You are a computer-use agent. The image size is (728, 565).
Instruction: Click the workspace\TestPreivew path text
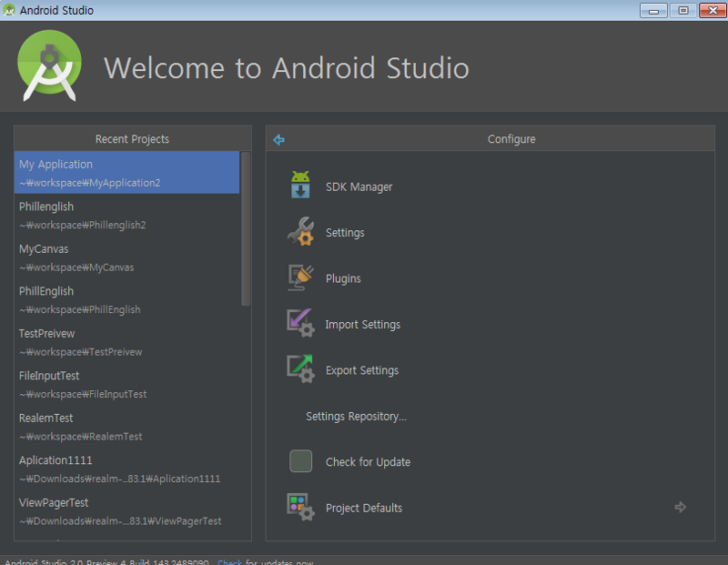click(x=81, y=352)
